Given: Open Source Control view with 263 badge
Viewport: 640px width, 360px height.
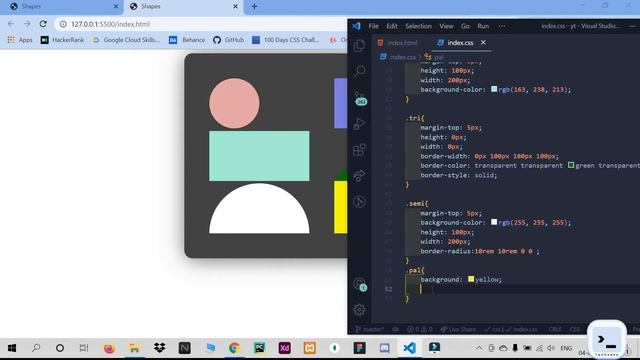Looking at the screenshot, I should [360, 98].
